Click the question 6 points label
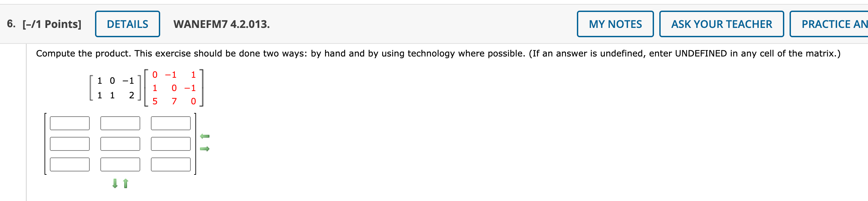 pyautogui.click(x=44, y=24)
